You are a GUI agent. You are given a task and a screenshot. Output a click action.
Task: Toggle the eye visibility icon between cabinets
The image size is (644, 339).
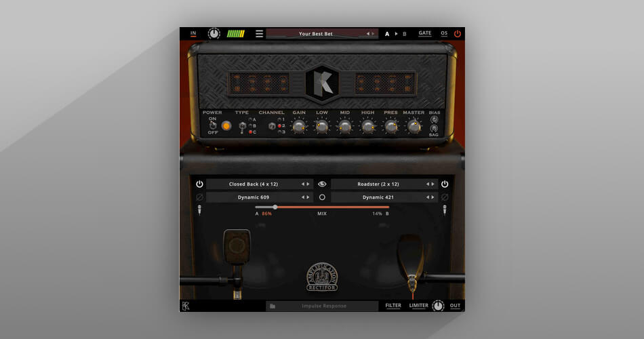coord(322,184)
